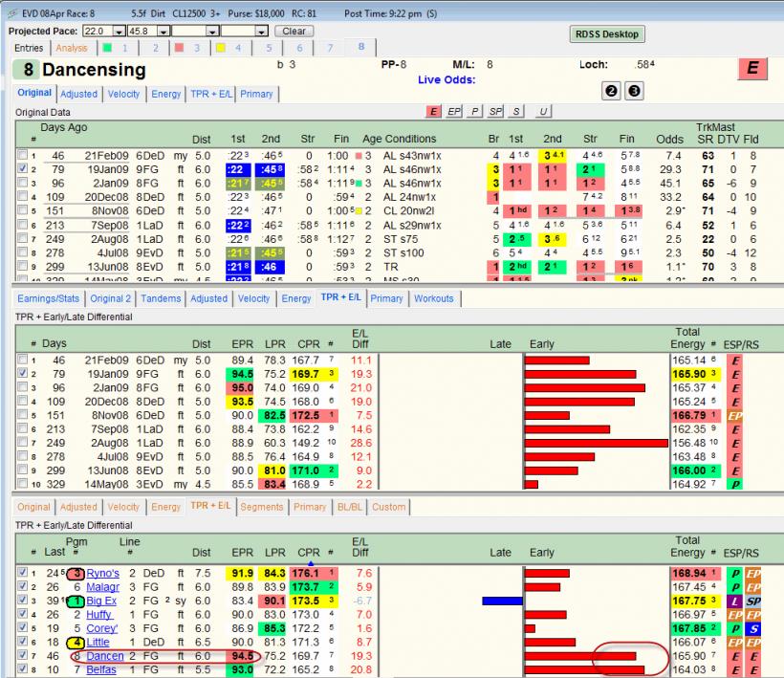Image resolution: width=784 pixels, height=678 pixels.
Task: Click the black circle 2 icon
Action: pyautogui.click(x=611, y=91)
